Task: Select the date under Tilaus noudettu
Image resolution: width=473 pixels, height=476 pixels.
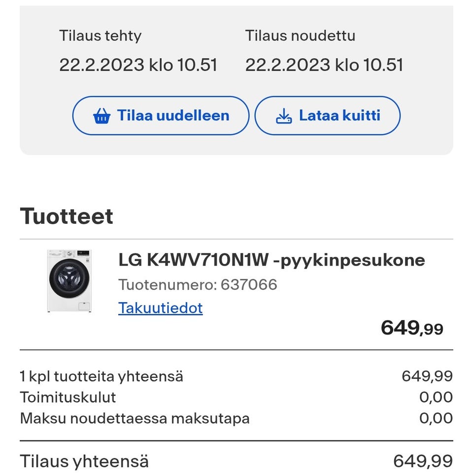Action: click(324, 65)
